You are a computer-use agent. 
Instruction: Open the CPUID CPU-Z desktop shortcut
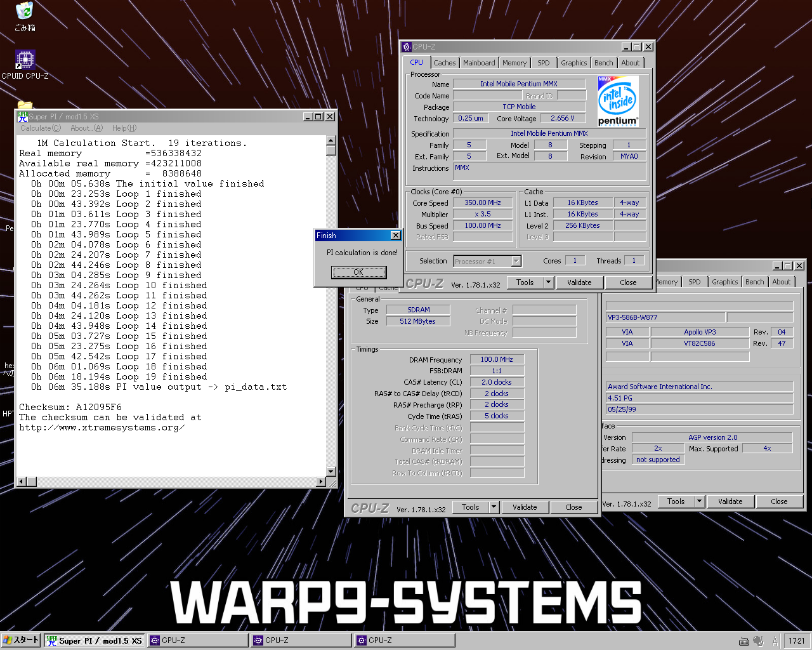click(x=25, y=60)
